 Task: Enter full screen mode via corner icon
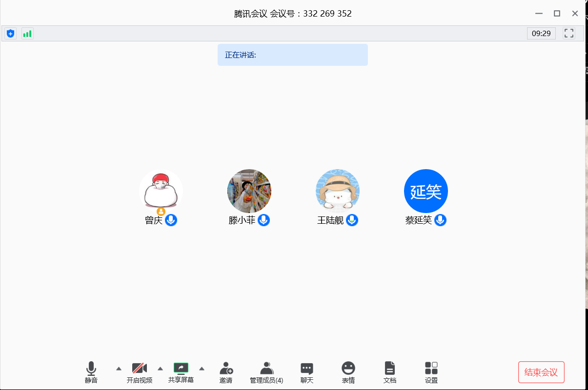568,33
